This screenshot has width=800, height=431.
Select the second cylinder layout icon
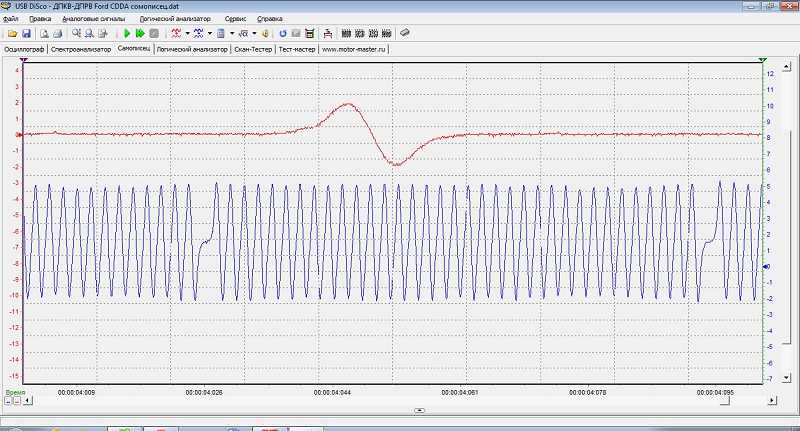(360, 34)
